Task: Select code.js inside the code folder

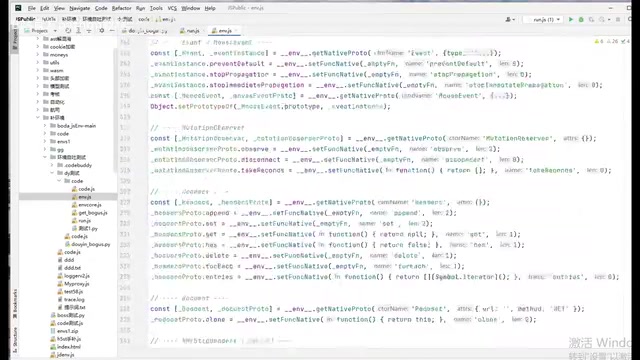Action: pos(83,189)
